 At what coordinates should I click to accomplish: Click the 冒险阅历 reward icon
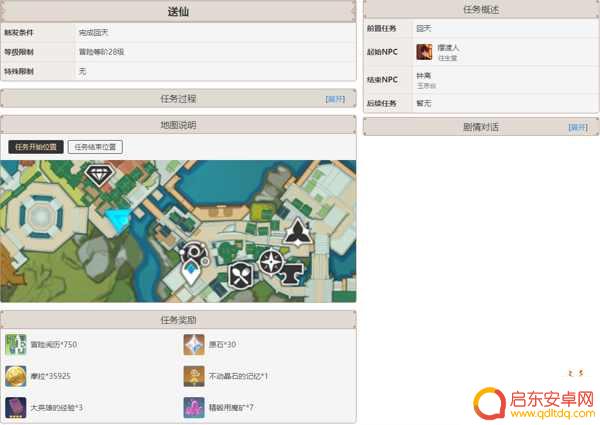pyautogui.click(x=16, y=344)
